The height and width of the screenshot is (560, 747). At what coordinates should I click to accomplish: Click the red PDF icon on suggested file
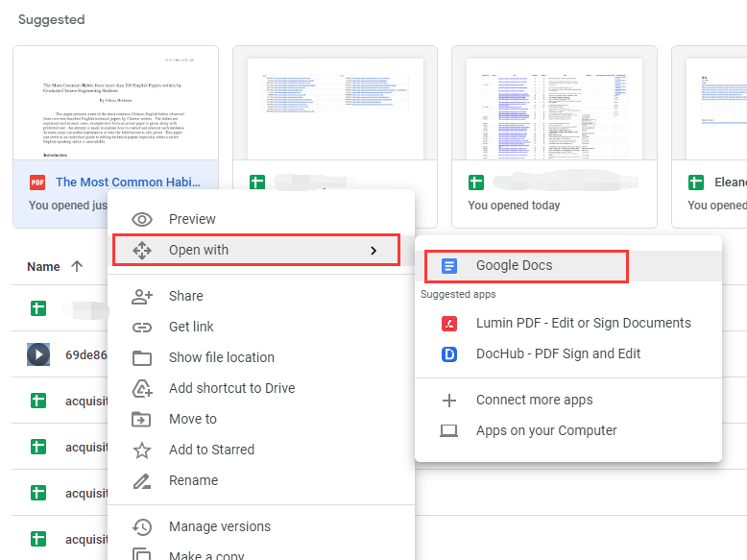(x=37, y=183)
